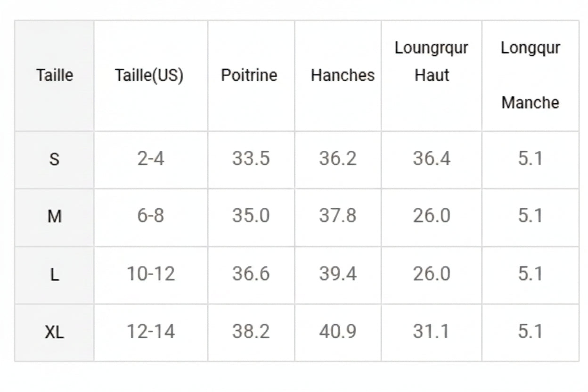Click the S size row label
This screenshot has height=392, width=588.
coord(54,160)
